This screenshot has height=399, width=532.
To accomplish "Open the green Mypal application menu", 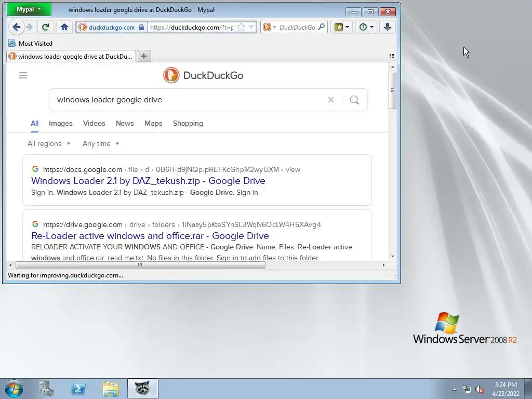I will (29, 9).
